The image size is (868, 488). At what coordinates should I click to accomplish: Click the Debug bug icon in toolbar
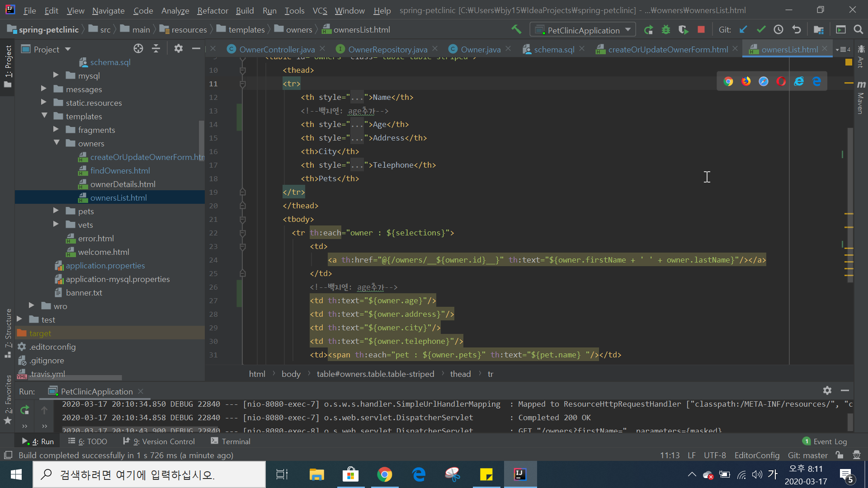click(665, 30)
